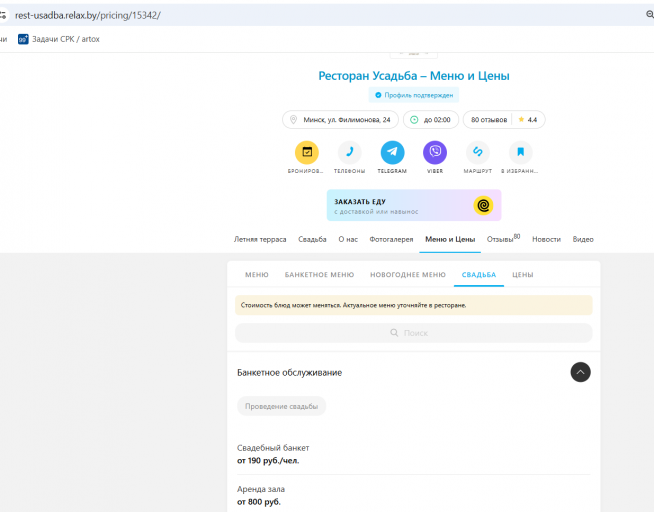654x512 pixels.
Task: Click the price change notice banner
Action: pyautogui.click(x=414, y=305)
